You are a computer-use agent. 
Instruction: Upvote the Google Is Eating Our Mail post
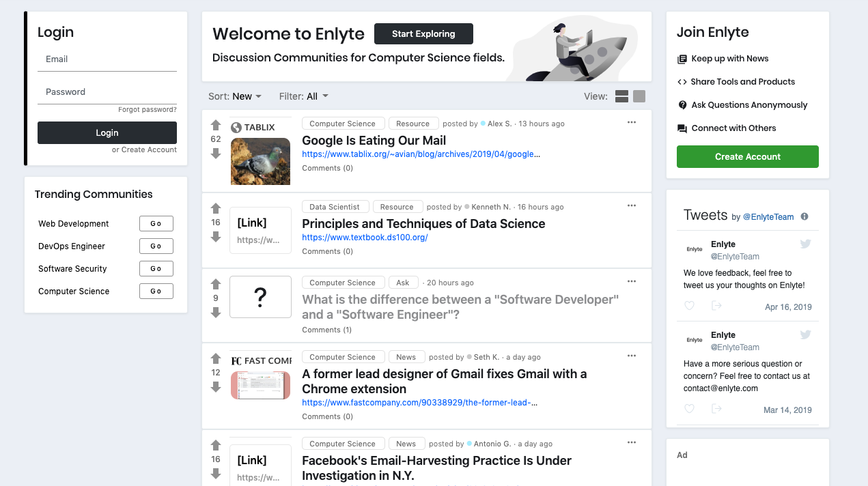click(216, 125)
